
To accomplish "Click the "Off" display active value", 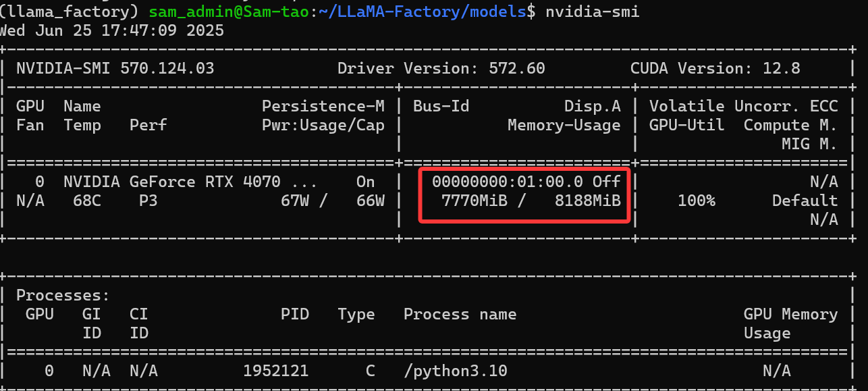I will [607, 182].
